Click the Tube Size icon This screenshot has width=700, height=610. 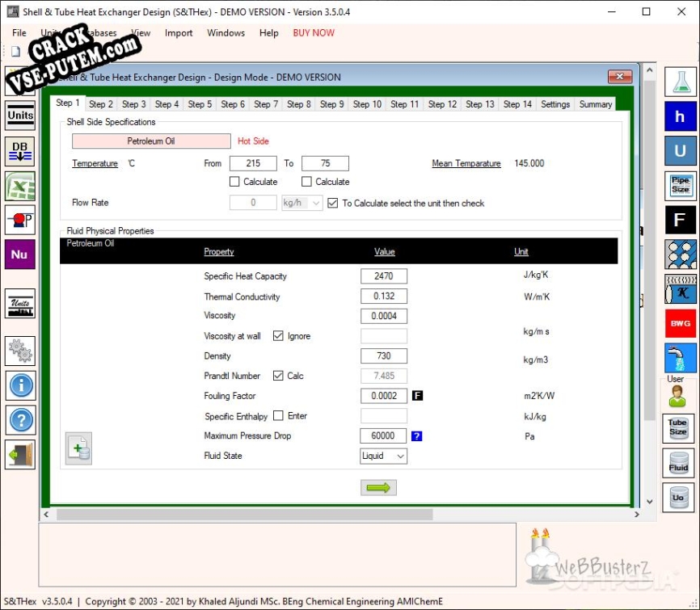click(x=677, y=427)
